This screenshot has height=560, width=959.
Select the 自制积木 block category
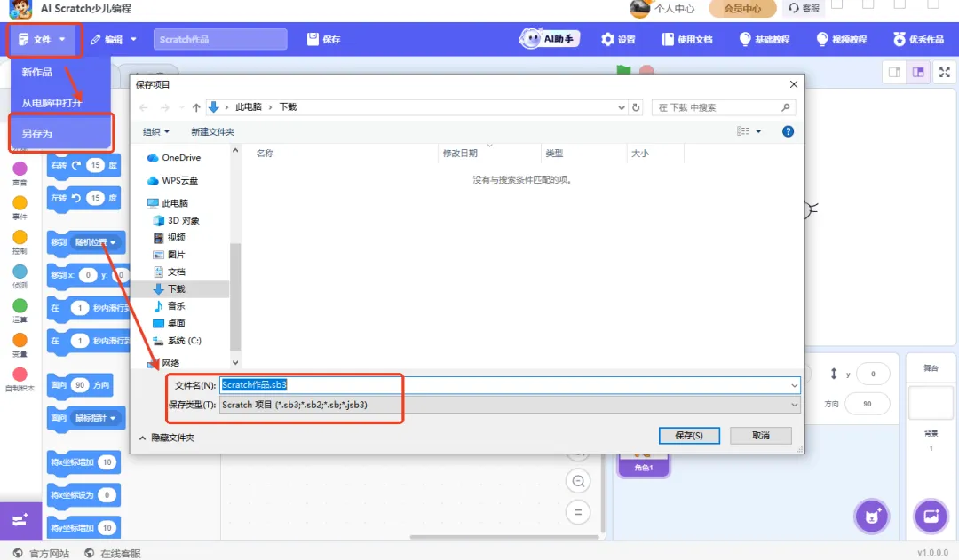20,378
